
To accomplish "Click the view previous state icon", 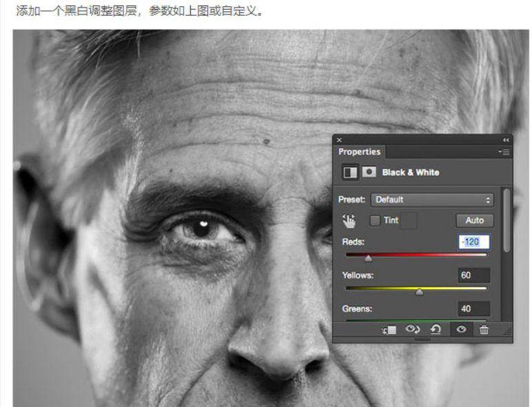I will (x=413, y=330).
